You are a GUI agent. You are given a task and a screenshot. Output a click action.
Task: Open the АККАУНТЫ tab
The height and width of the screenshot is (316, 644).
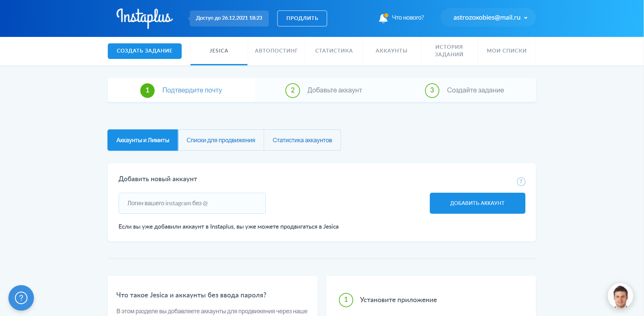click(391, 51)
